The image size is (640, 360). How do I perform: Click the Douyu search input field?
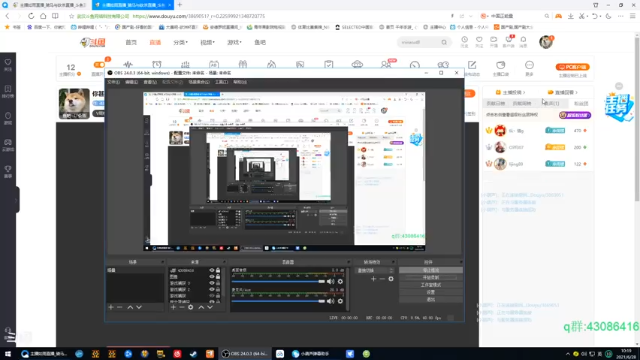pyautogui.click(x=420, y=42)
